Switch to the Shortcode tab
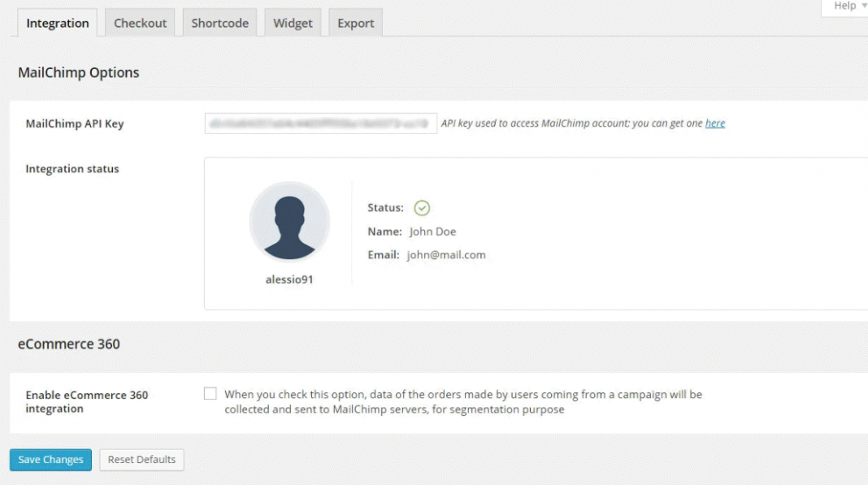868x485 pixels. 219,23
